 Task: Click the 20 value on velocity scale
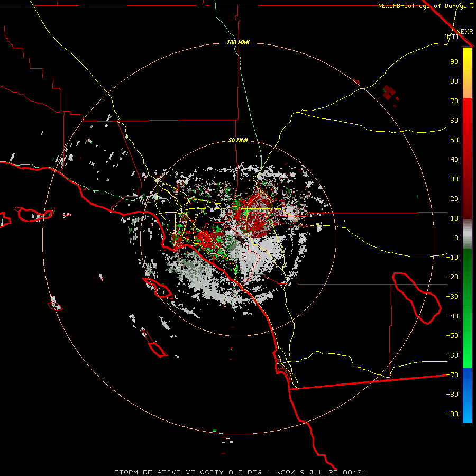click(x=454, y=199)
